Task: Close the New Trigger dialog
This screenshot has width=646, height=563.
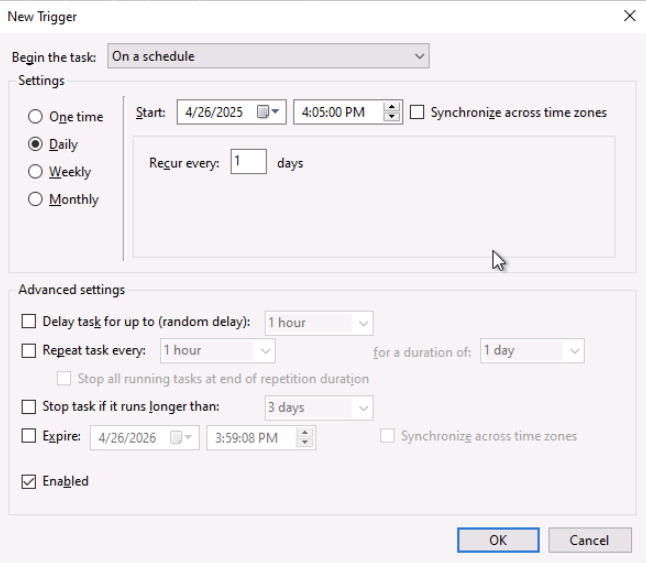Action: (629, 16)
